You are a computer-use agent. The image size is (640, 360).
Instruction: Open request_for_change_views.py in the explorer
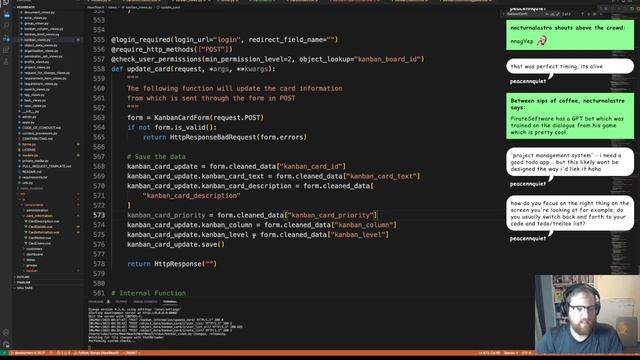tap(47, 73)
